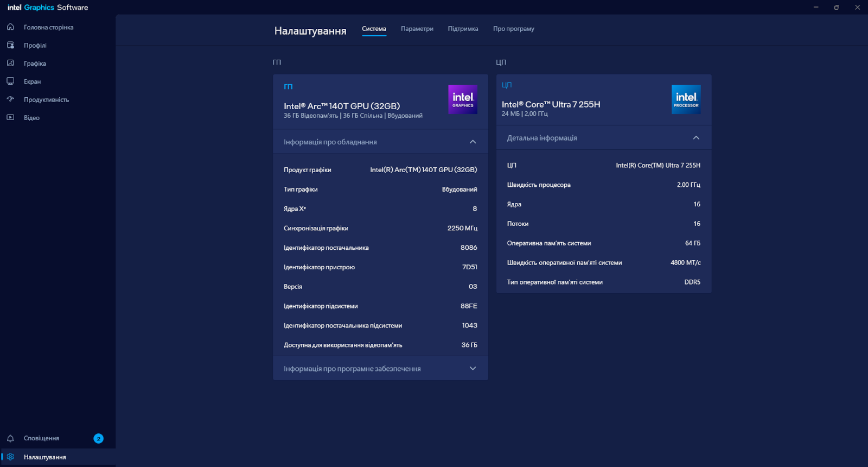Click the Intel Graphics Software title logo
868x467 pixels.
tap(48, 7)
